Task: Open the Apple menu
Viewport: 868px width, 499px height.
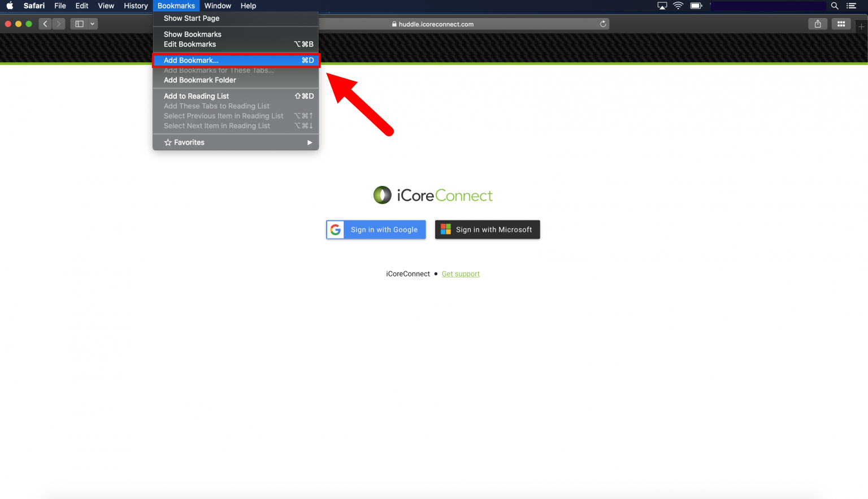Action: 9,6
